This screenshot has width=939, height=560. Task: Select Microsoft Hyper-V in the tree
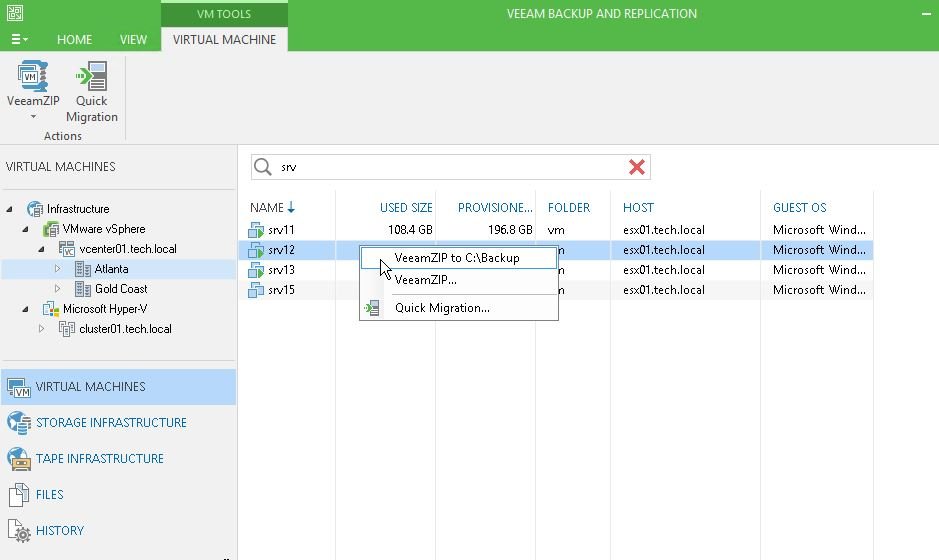click(105, 309)
